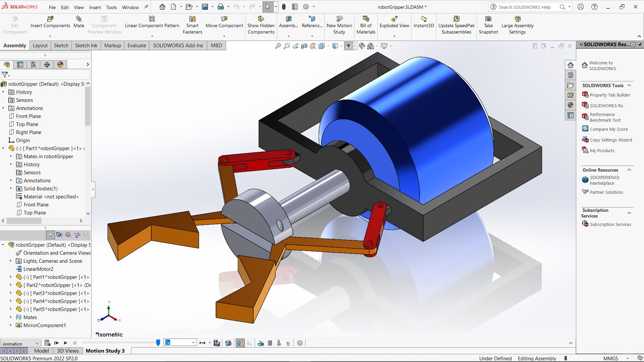This screenshot has height=362, width=644.
Task: Collapse the SOLIDWORKS Tools section
Action: point(629,85)
